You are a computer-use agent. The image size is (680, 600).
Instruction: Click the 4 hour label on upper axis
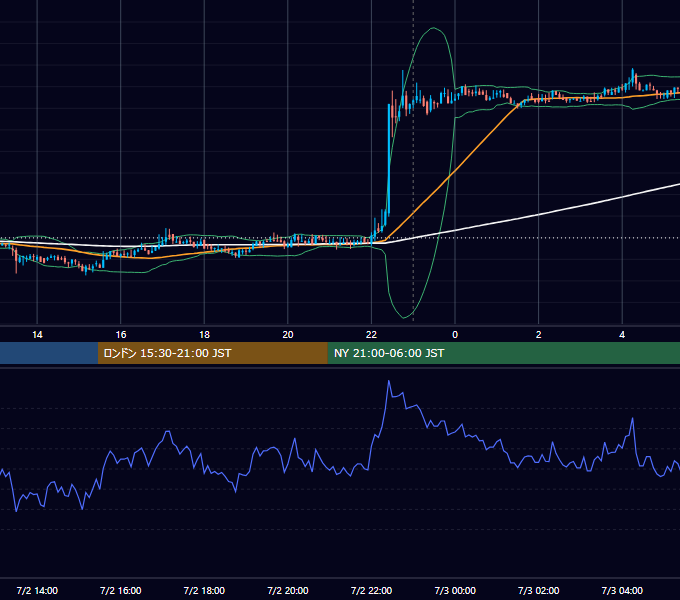(x=622, y=335)
